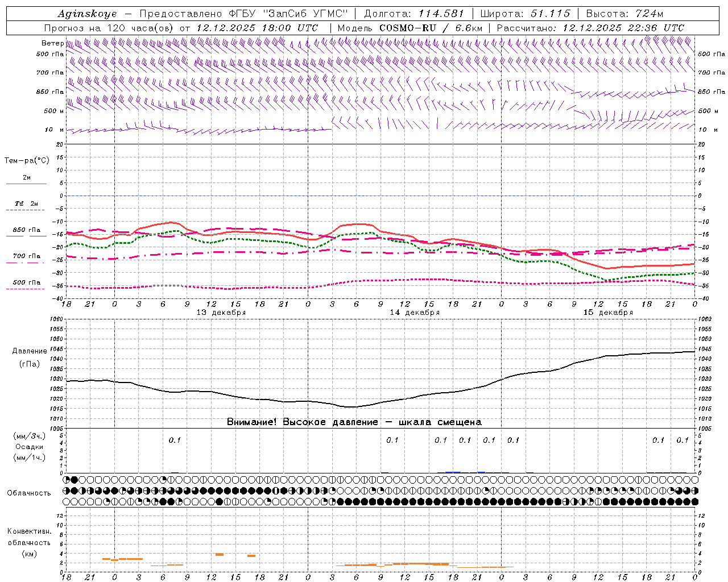Select the 'Широта: 51.115' latitude text
This screenshot has height=582, width=728.
point(525,14)
